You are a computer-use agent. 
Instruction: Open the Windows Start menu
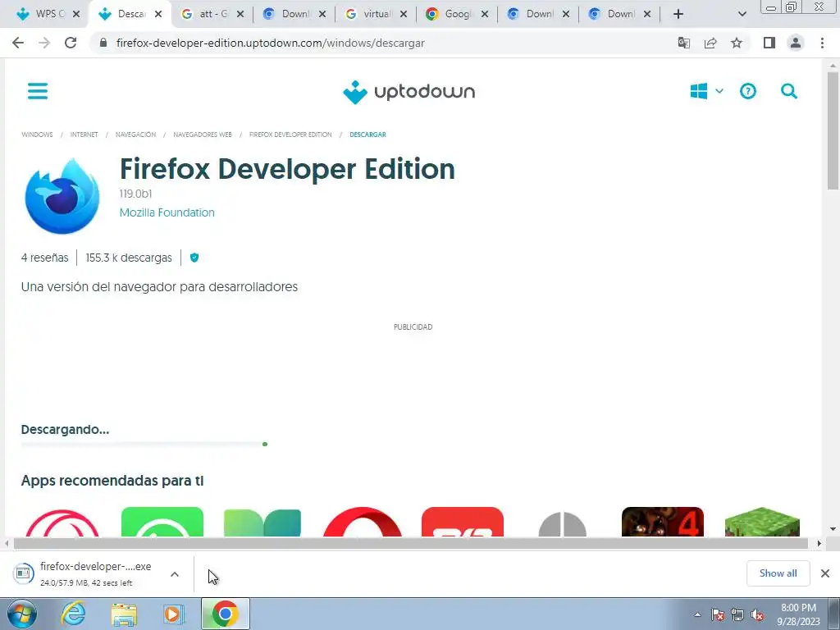click(21, 614)
